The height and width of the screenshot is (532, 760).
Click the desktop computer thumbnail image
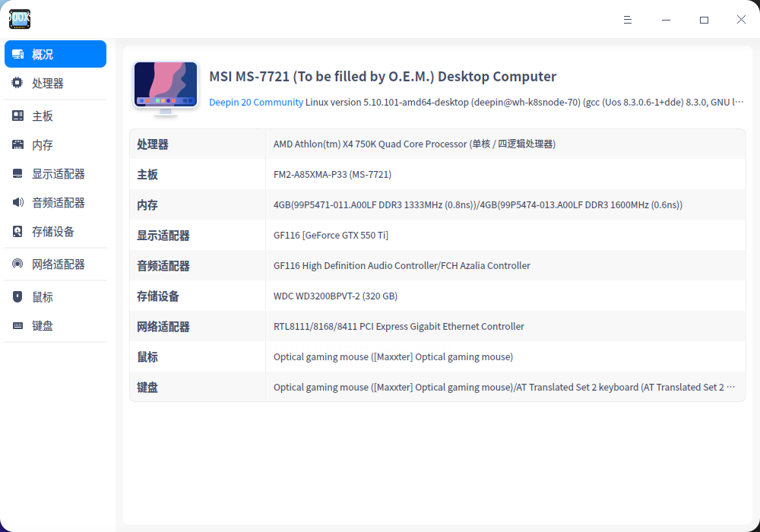[x=165, y=86]
